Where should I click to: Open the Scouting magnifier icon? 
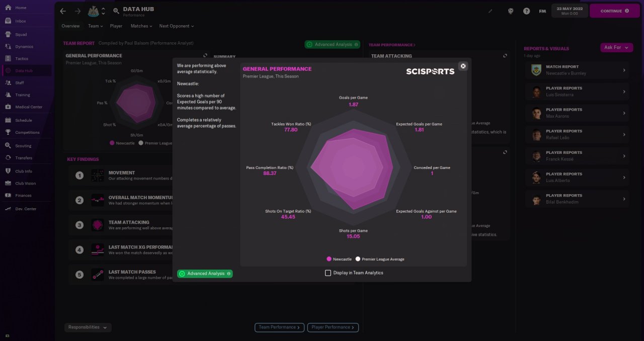pyautogui.click(x=8, y=146)
